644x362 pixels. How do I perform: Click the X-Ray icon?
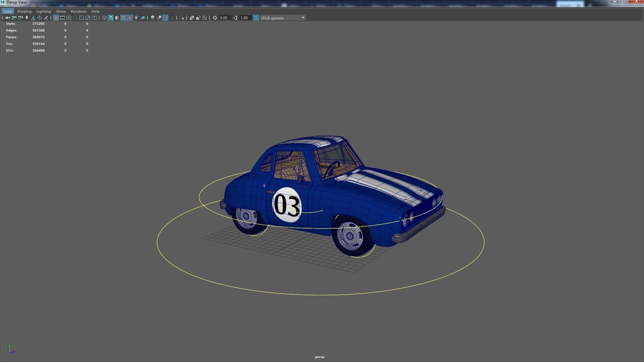point(192,18)
